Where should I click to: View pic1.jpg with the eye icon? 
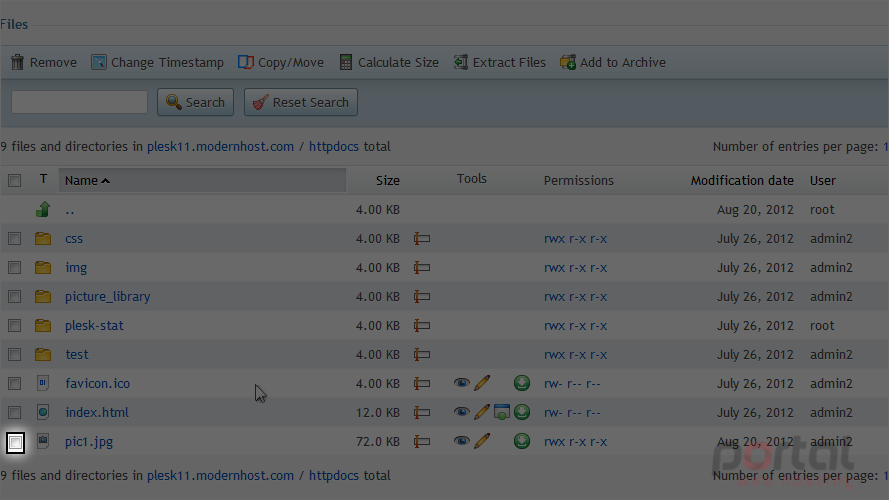[462, 441]
